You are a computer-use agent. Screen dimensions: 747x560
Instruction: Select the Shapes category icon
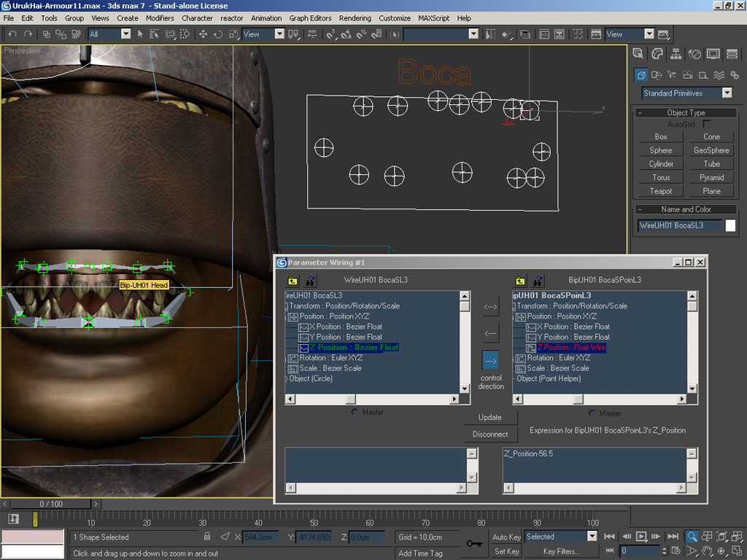(x=657, y=75)
